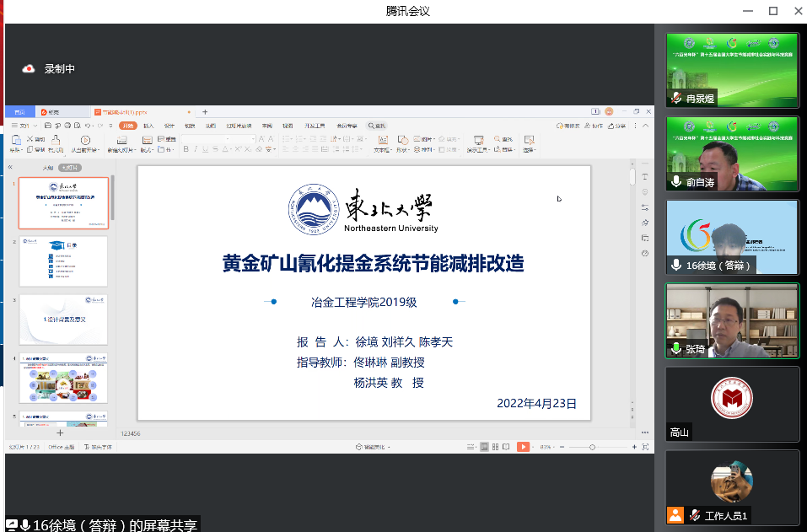Toggle normal view button in status bar
The width and height of the screenshot is (807, 532).
tap(487, 446)
